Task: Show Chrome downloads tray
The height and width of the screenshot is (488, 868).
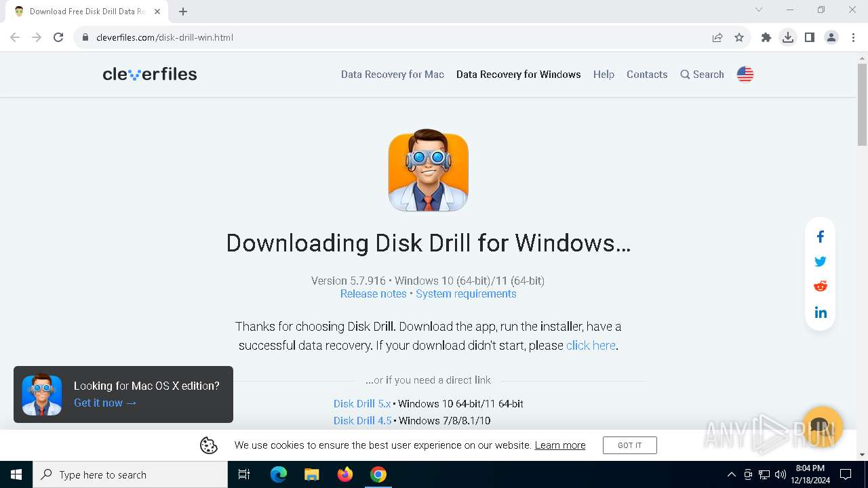Action: (788, 37)
